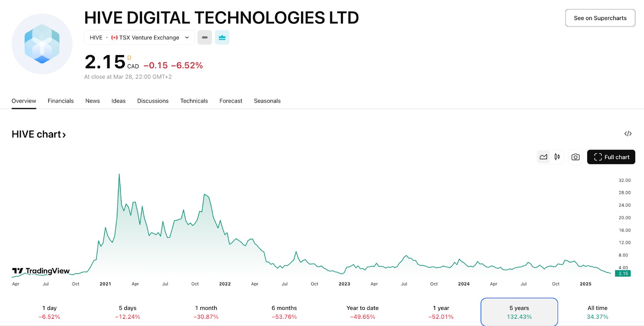Click the 2021 label on time axis
Screen dimensions: 644x326
pos(105,284)
